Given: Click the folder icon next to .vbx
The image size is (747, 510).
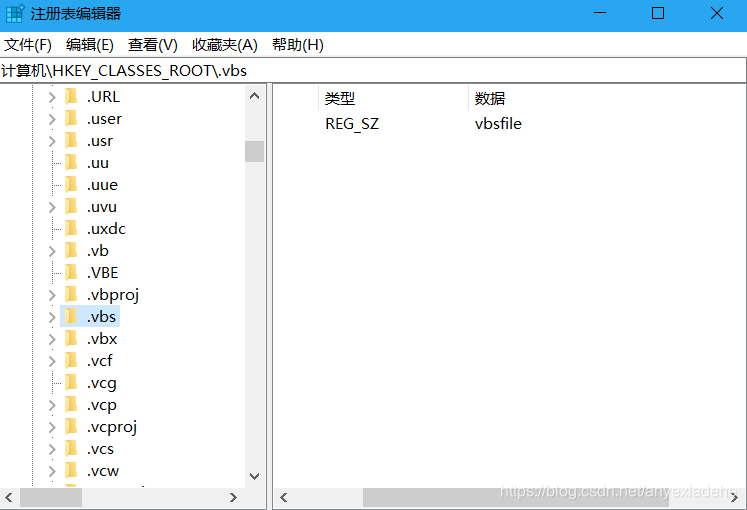Looking at the screenshot, I should 71,339.
